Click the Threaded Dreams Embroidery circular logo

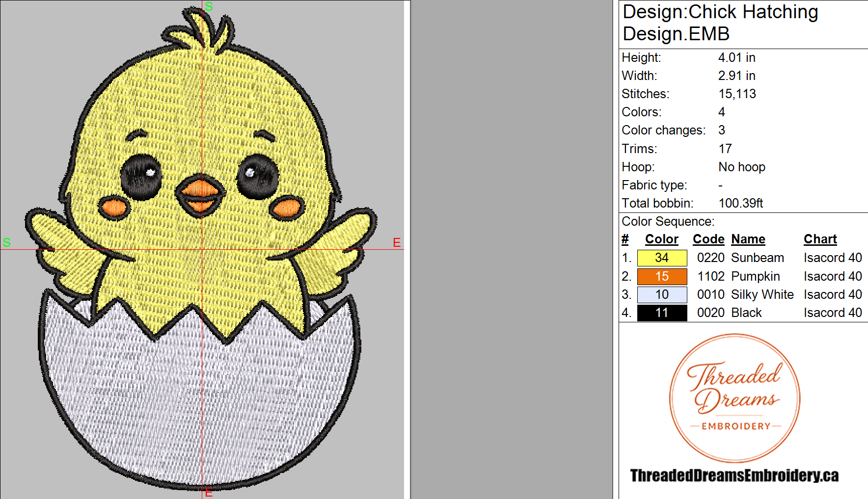(735, 398)
